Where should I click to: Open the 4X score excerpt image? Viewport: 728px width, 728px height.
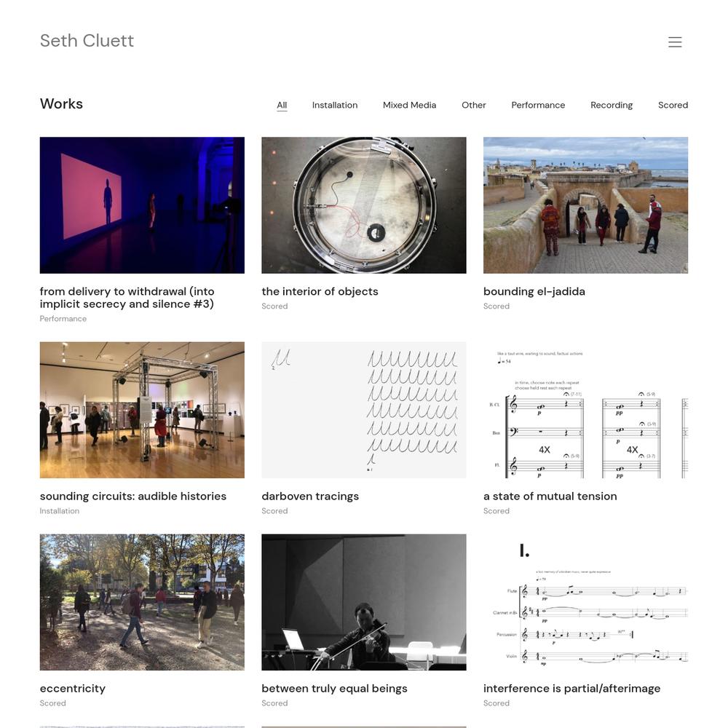pyautogui.click(x=585, y=410)
